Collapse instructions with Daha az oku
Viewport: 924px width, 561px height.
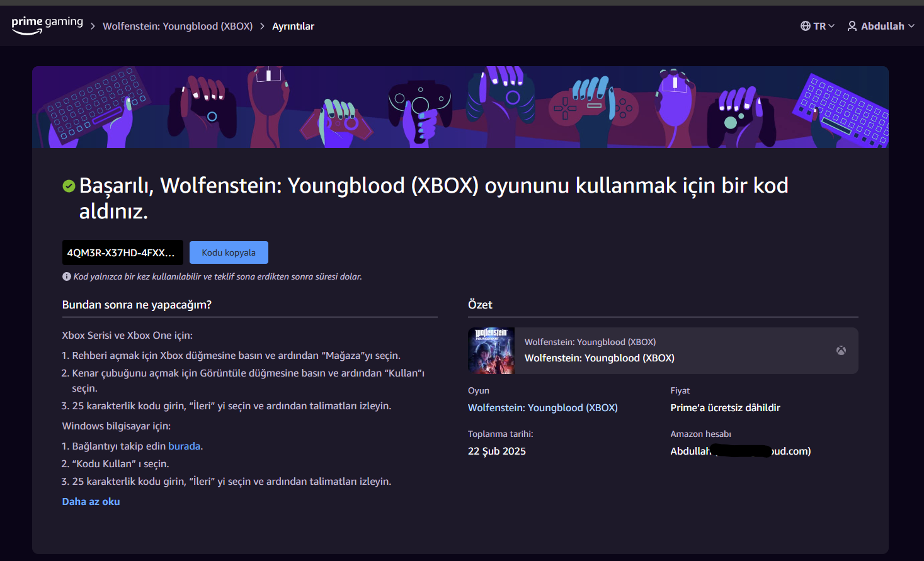91,501
